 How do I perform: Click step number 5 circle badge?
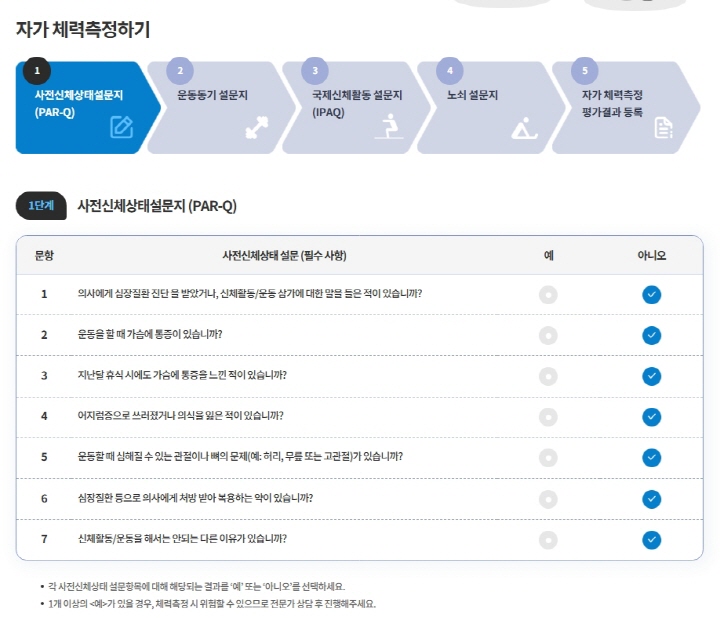585,71
